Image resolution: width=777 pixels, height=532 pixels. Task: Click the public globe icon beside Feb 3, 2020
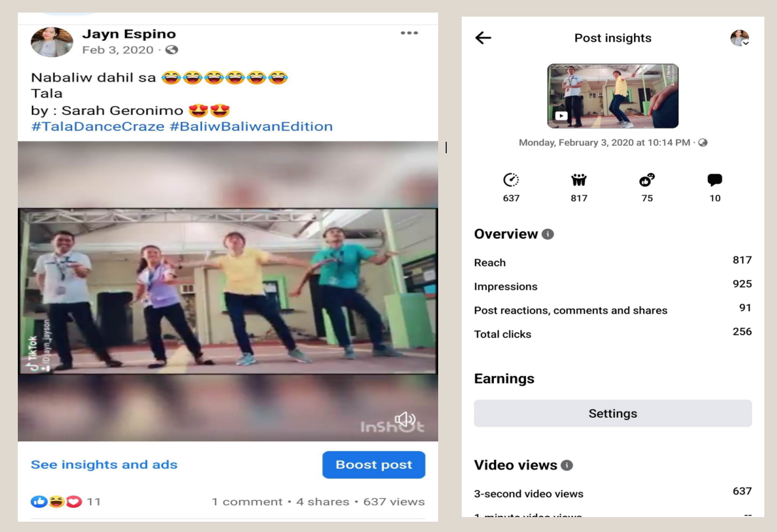172,50
